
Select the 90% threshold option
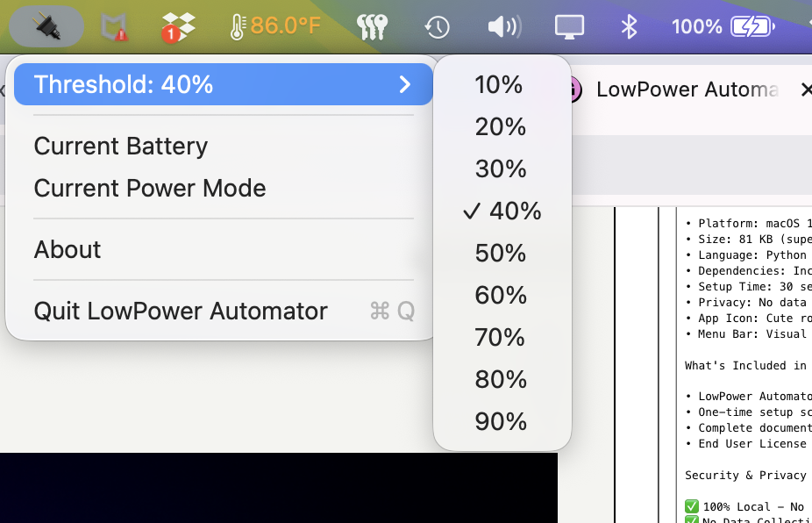pos(501,422)
